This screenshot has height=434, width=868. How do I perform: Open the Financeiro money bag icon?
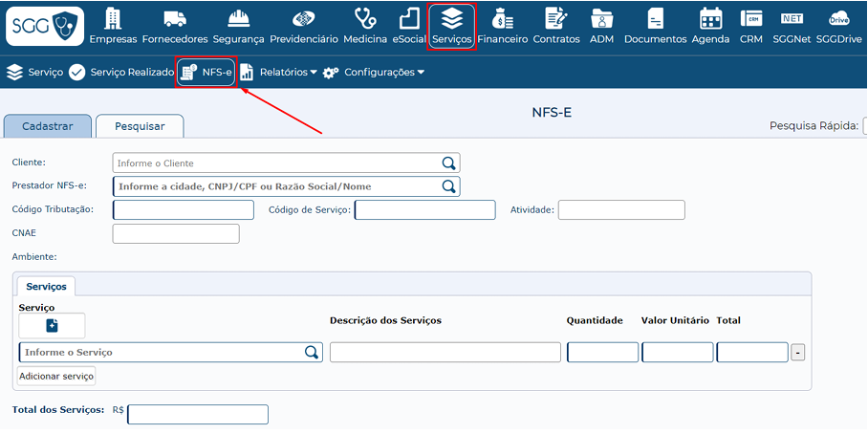tap(502, 18)
